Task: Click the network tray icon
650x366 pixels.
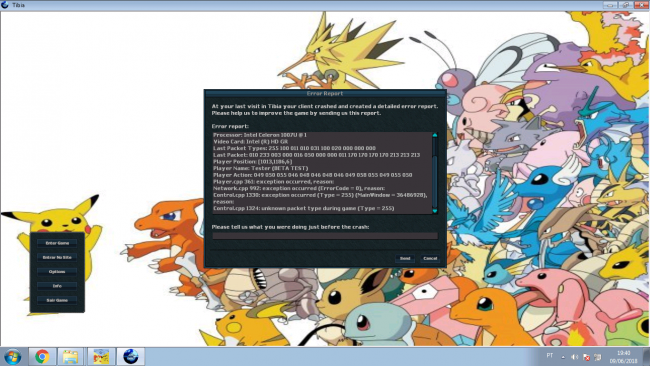Action: [x=598, y=357]
